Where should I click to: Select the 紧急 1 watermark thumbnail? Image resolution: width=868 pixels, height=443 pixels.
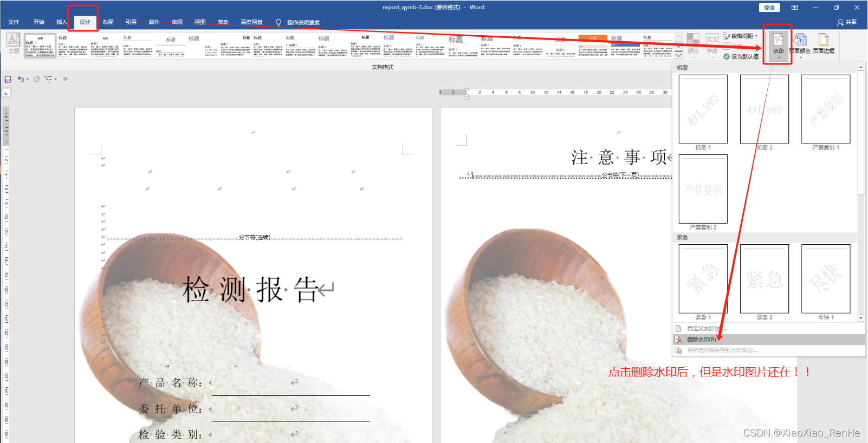[703, 279]
